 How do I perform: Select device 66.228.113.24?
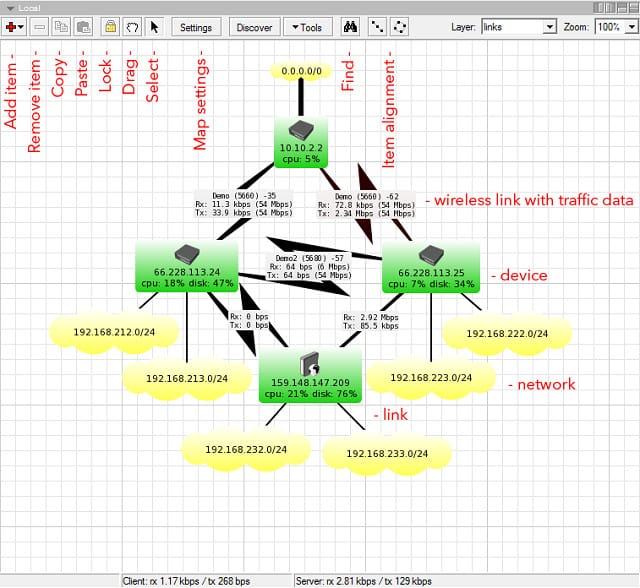coord(187,266)
